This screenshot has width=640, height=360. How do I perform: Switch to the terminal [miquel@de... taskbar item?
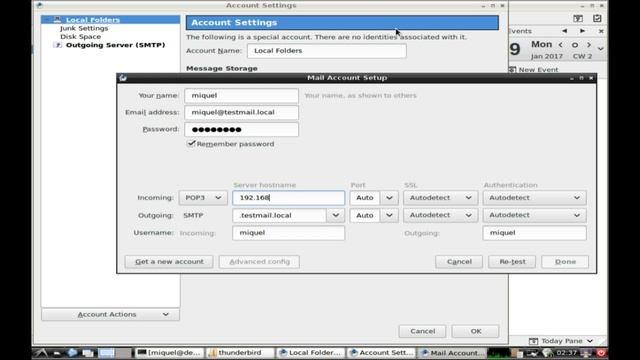[x=169, y=353]
